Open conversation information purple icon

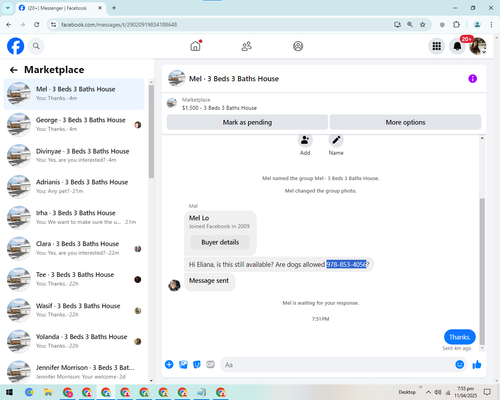(x=472, y=79)
